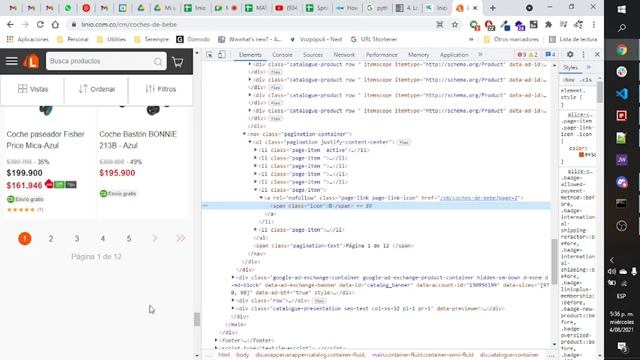Open the Linio hamburger menu
This screenshot has height=360, width=640.
point(11,61)
